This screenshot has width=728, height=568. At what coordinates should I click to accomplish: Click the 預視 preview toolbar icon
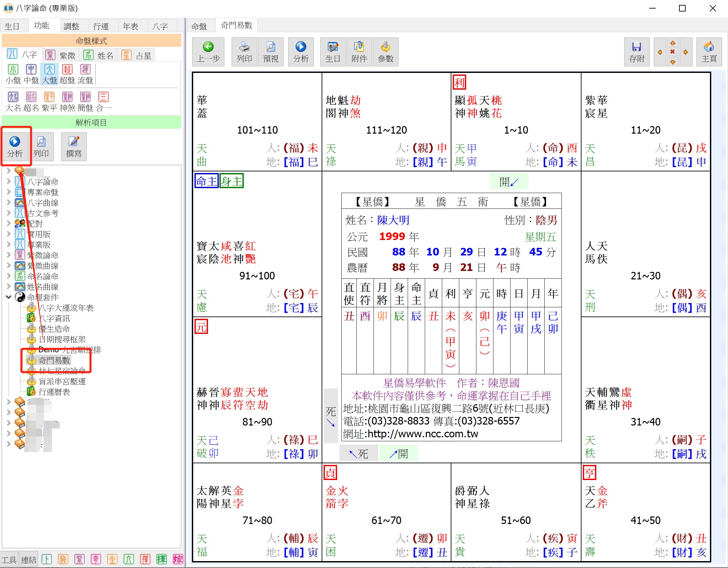270,52
